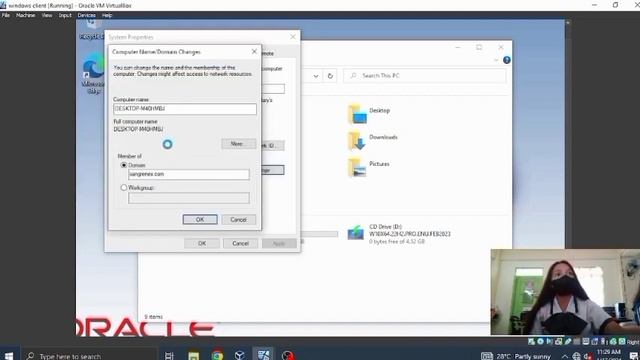Image resolution: width=640 pixels, height=360 pixels.
Task: Click the More... button
Action: (238, 144)
